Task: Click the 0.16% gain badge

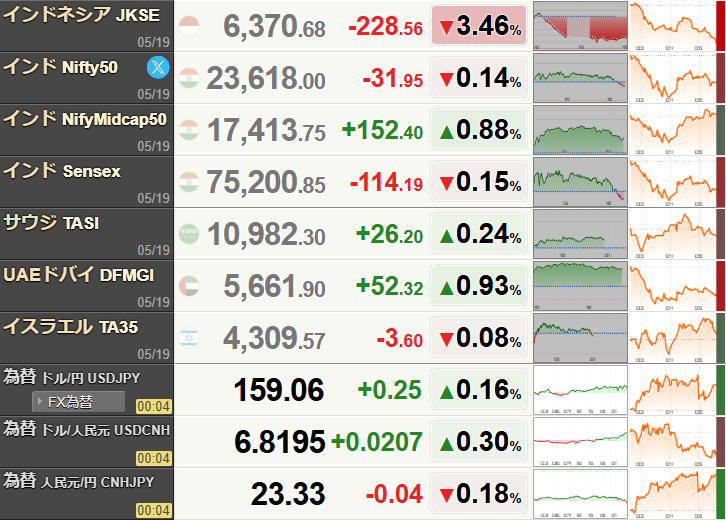Action: (479, 389)
